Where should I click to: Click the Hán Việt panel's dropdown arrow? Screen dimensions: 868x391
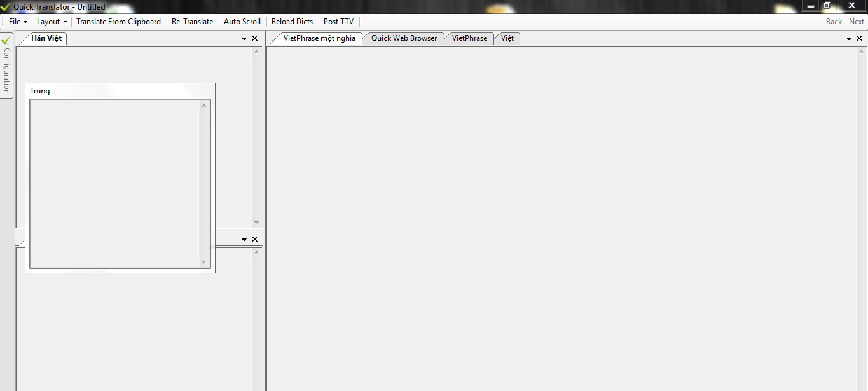tap(244, 39)
